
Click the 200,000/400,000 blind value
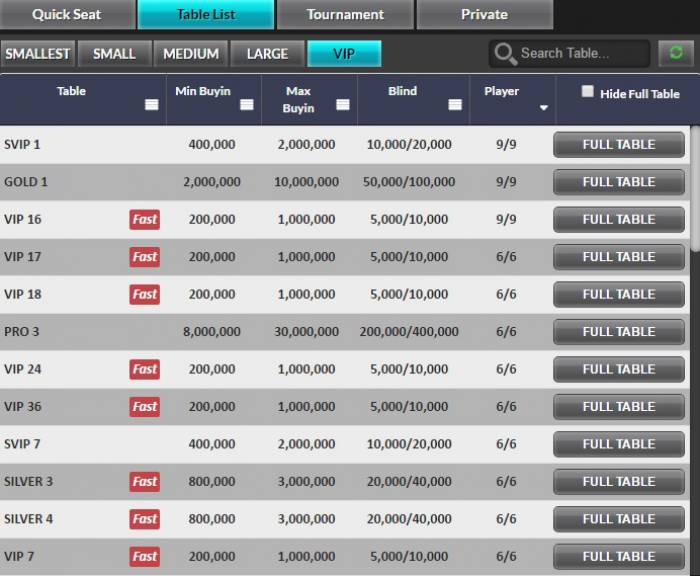point(409,332)
